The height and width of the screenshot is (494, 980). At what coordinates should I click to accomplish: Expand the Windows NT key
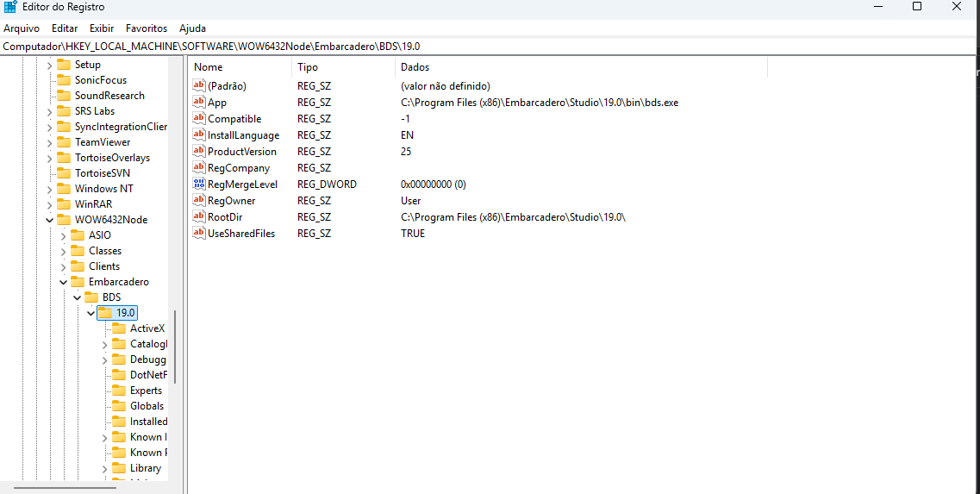pos(49,189)
